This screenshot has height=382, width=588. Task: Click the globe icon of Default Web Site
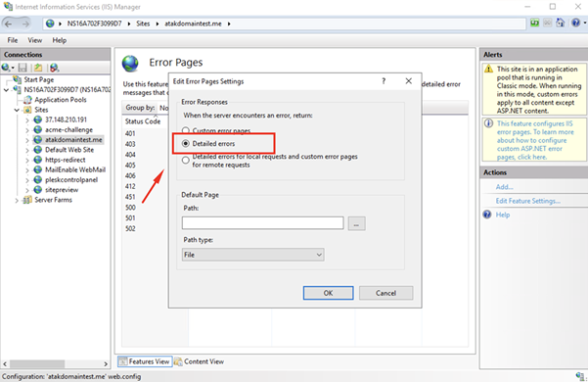38,150
